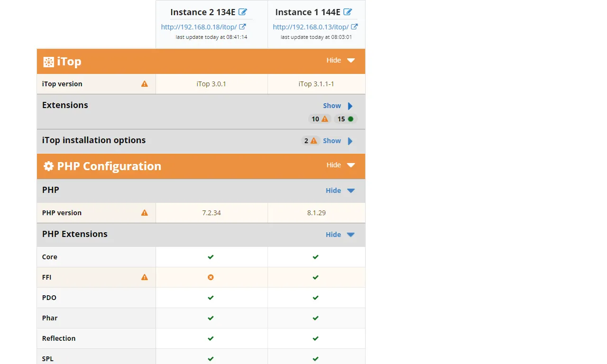Click warning icon on PHP version row
Viewport: 607px width, 364px height.
145,213
